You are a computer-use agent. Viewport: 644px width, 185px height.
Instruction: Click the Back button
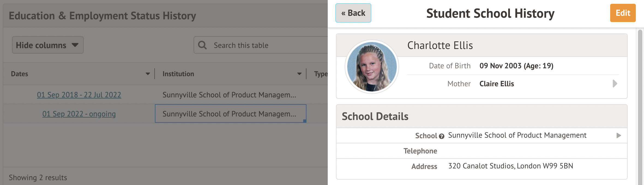(353, 13)
